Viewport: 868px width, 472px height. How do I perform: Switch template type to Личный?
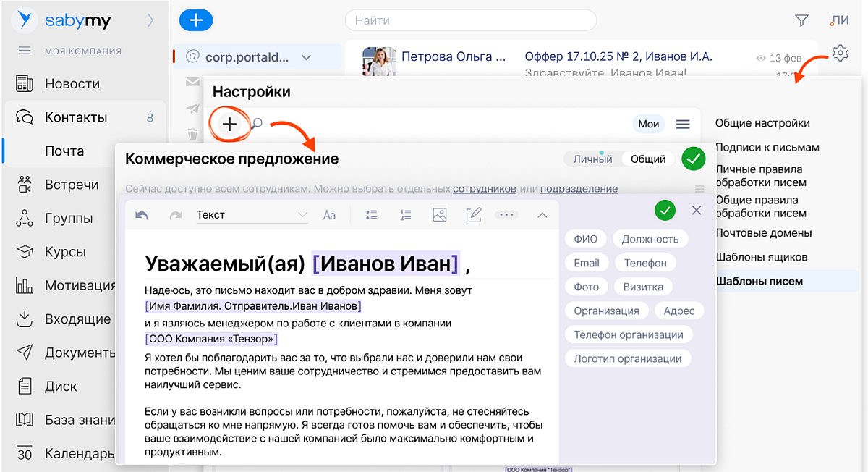(592, 159)
